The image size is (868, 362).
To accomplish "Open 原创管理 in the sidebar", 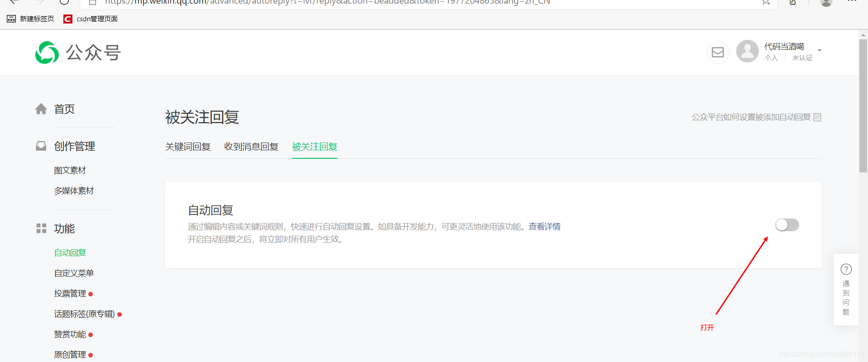I will coord(70,355).
